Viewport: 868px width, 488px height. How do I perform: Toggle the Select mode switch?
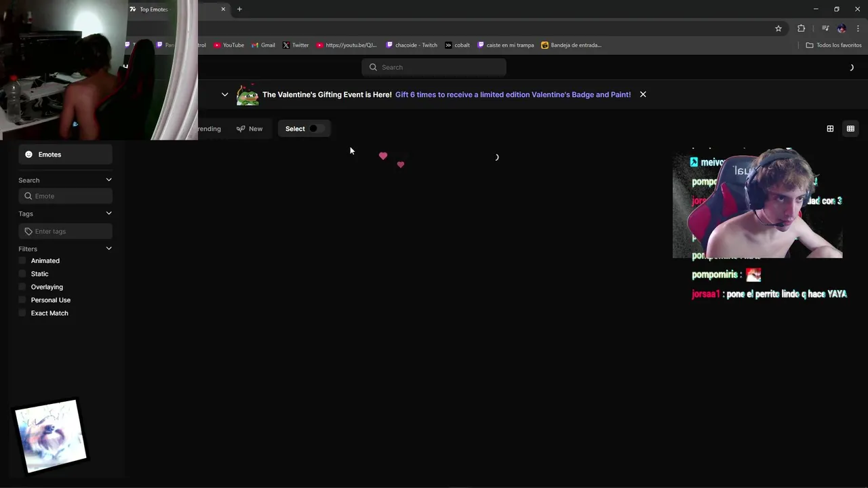pos(316,129)
